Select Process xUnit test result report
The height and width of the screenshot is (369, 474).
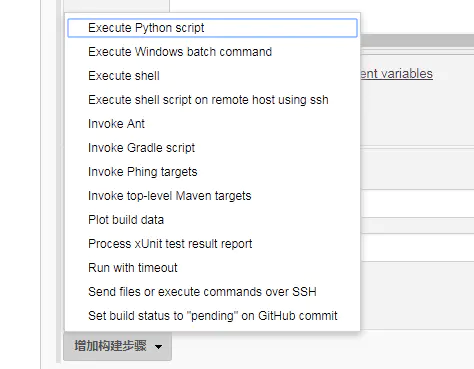pyautogui.click(x=212, y=244)
